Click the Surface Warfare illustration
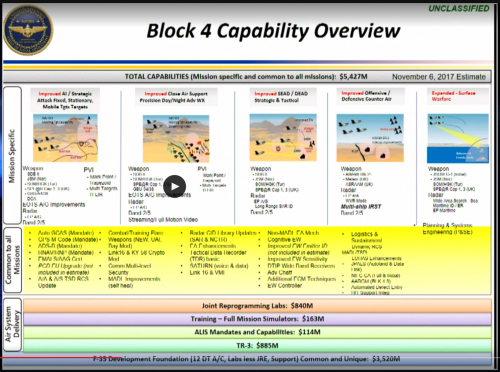Viewport: 500px width, 372px height. coord(458,138)
